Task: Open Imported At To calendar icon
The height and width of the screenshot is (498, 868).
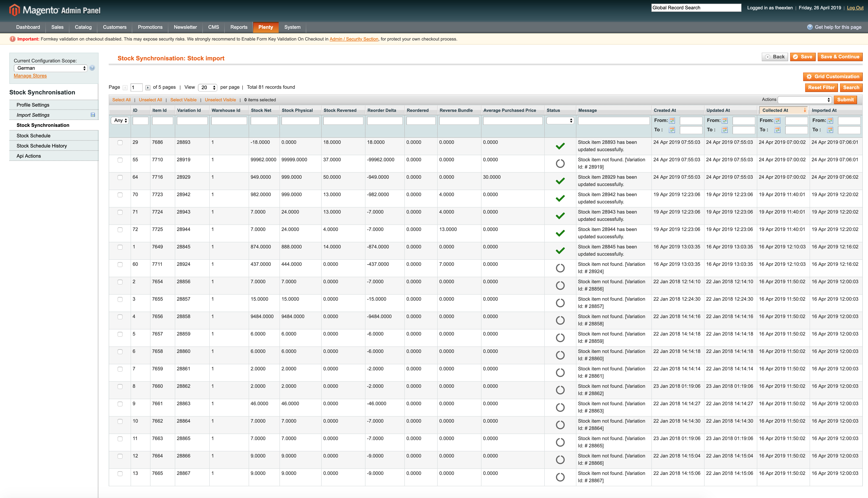Action: 830,130
